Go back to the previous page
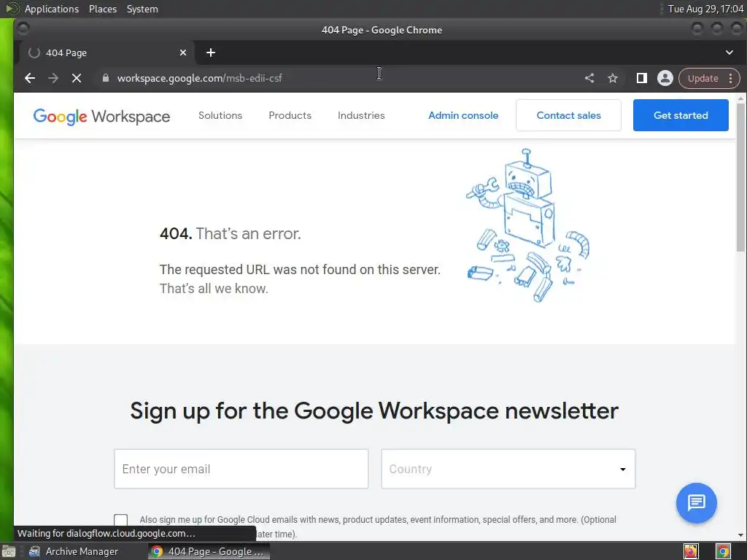This screenshot has width=747, height=560. [x=29, y=78]
